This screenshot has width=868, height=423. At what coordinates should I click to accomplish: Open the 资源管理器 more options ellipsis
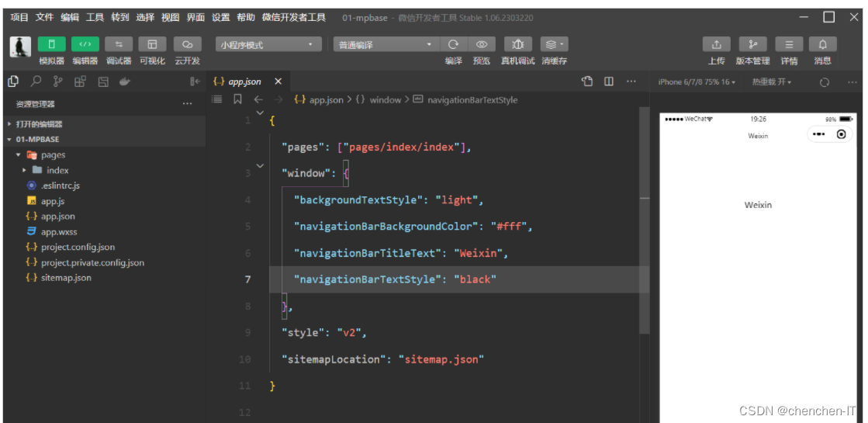(x=187, y=104)
